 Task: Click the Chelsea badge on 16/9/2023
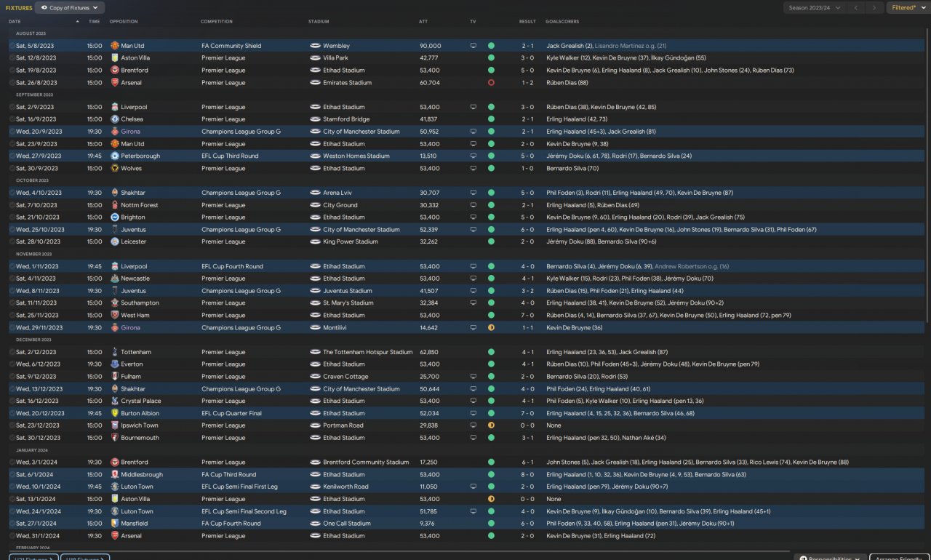point(115,119)
